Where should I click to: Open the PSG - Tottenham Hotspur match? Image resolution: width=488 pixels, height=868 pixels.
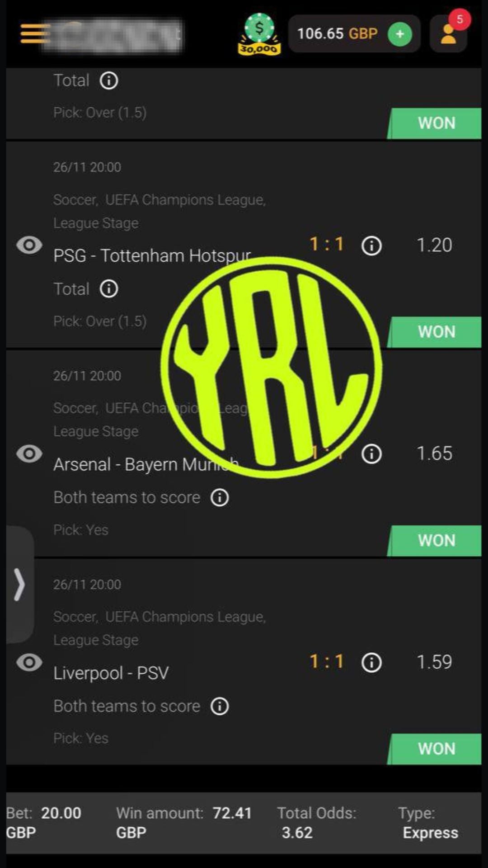click(x=152, y=256)
